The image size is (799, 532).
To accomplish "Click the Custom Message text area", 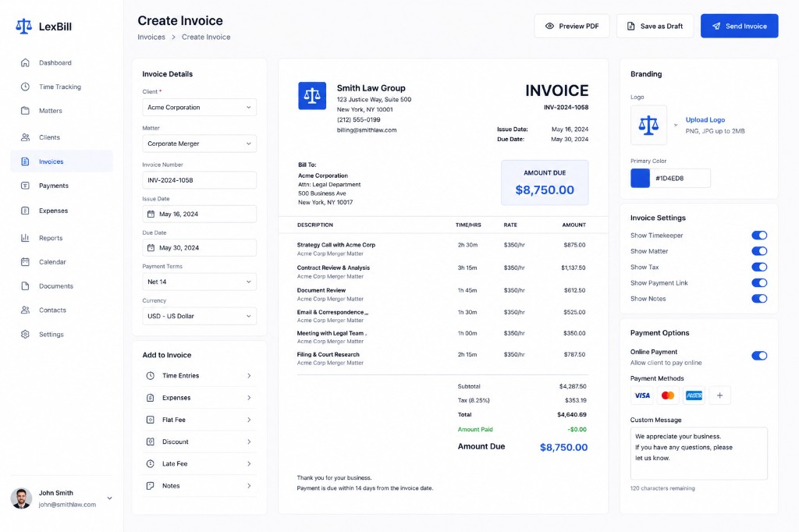I will click(x=698, y=453).
